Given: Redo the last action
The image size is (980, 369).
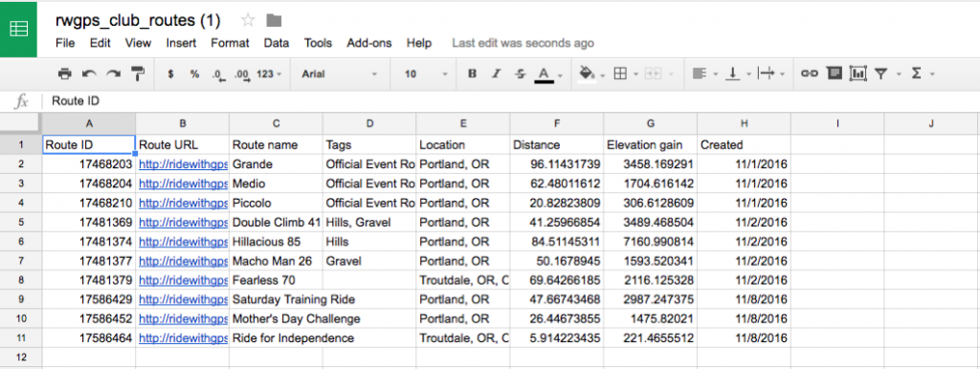Looking at the screenshot, I should (113, 74).
